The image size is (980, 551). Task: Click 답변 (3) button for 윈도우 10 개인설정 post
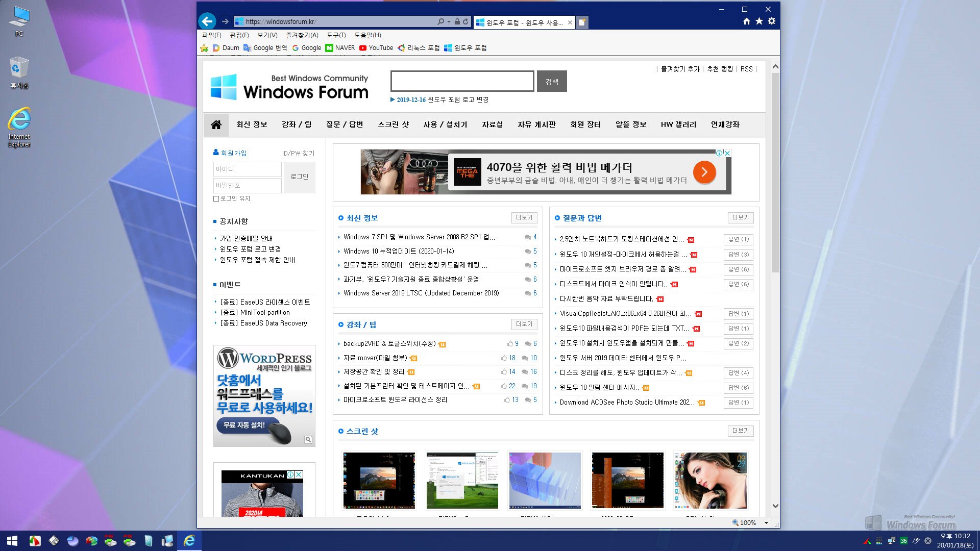739,255
